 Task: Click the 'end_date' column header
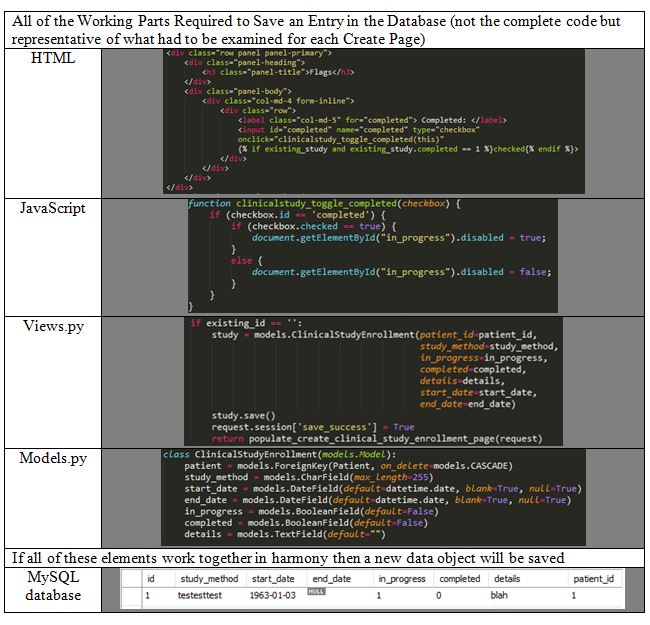(331, 579)
